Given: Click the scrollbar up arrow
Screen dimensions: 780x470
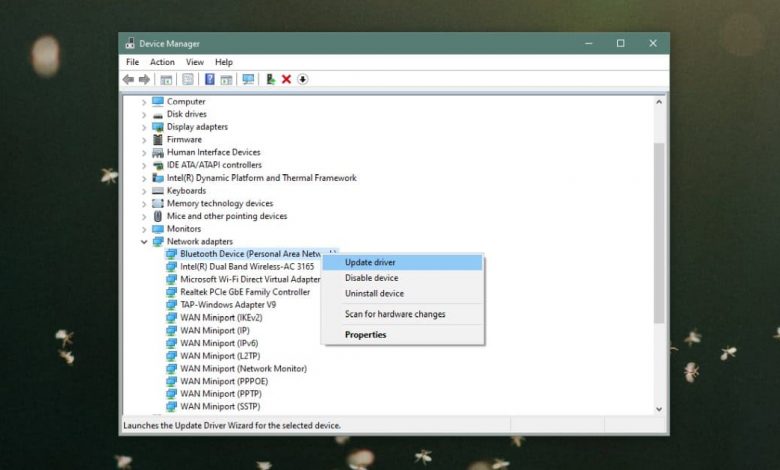Looking at the screenshot, I should coord(659,102).
